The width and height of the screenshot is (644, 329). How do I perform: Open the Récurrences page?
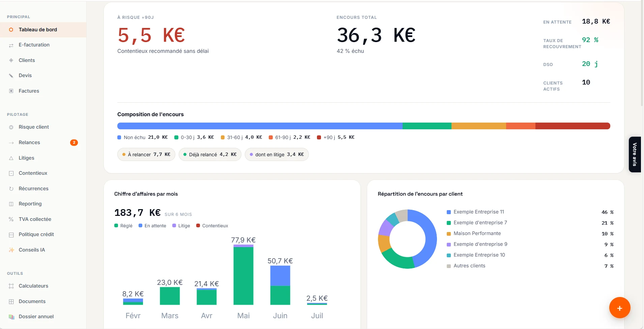click(43, 189)
